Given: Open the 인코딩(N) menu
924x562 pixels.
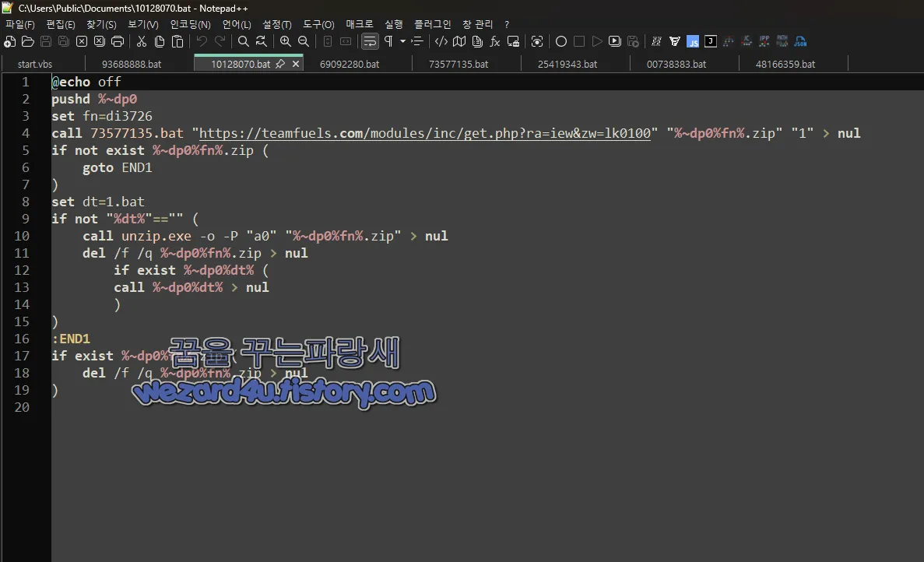Looking at the screenshot, I should pos(191,24).
